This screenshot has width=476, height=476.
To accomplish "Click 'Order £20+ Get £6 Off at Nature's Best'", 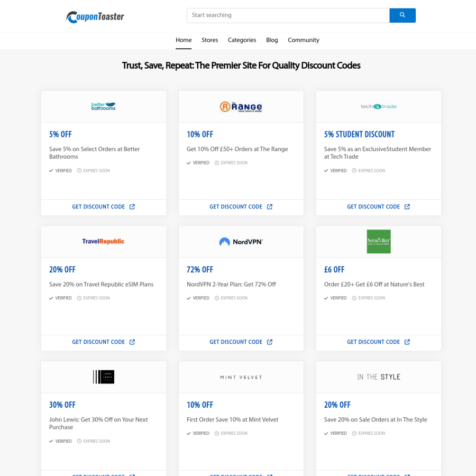I will (x=374, y=285).
